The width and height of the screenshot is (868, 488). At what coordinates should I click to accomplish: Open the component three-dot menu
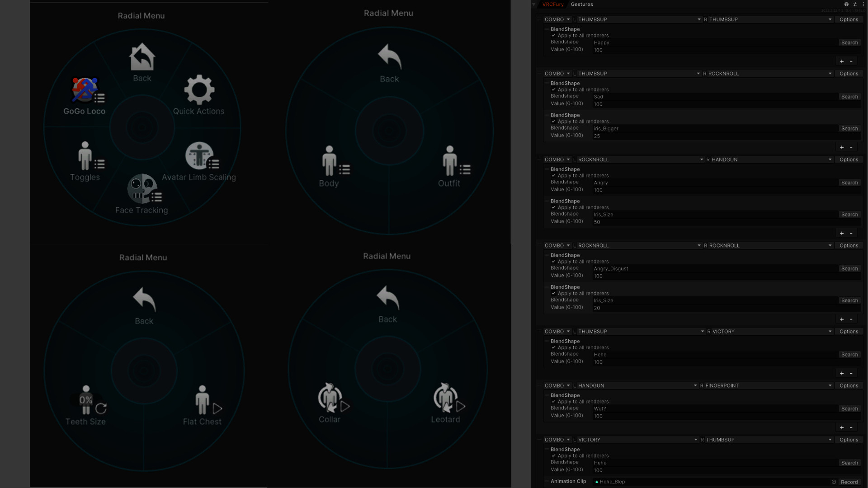click(x=863, y=4)
